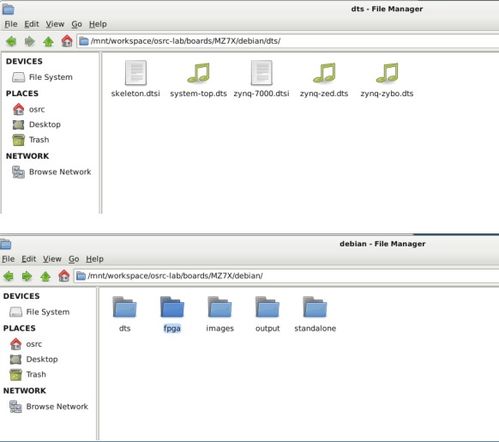Image resolution: width=499 pixels, height=442 pixels.
Task: Select the fpga folder
Action: (172, 314)
